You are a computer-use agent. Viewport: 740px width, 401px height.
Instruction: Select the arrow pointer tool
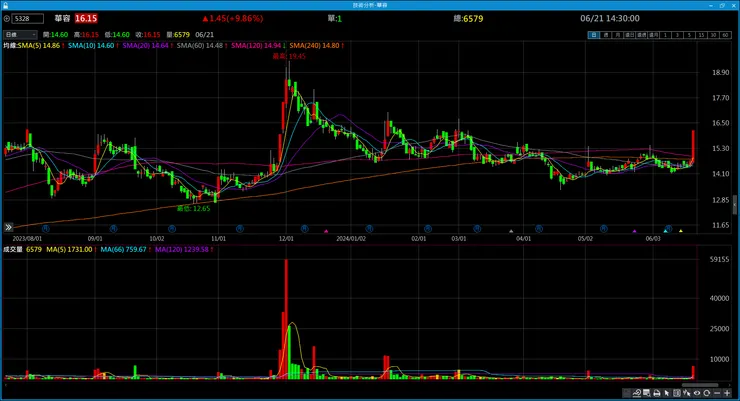click(666, 393)
